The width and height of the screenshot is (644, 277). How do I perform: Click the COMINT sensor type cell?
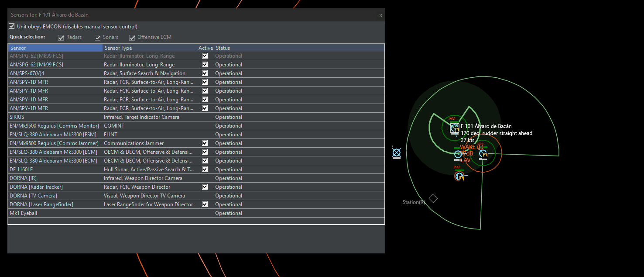(x=113, y=126)
